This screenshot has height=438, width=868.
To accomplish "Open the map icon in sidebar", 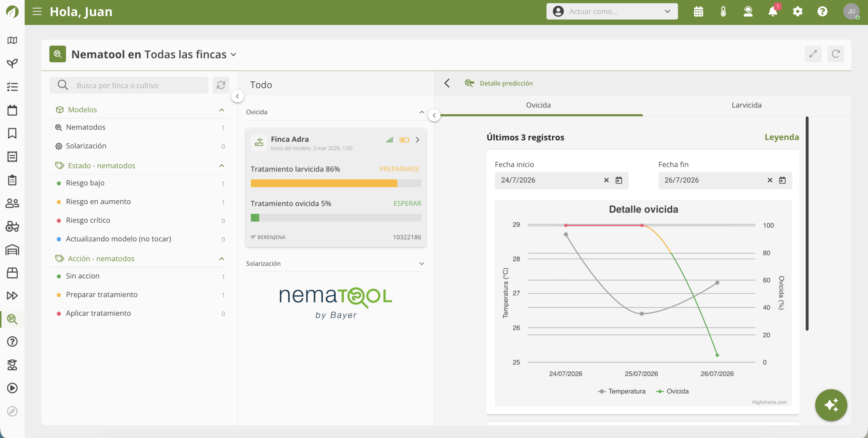I will point(12,40).
